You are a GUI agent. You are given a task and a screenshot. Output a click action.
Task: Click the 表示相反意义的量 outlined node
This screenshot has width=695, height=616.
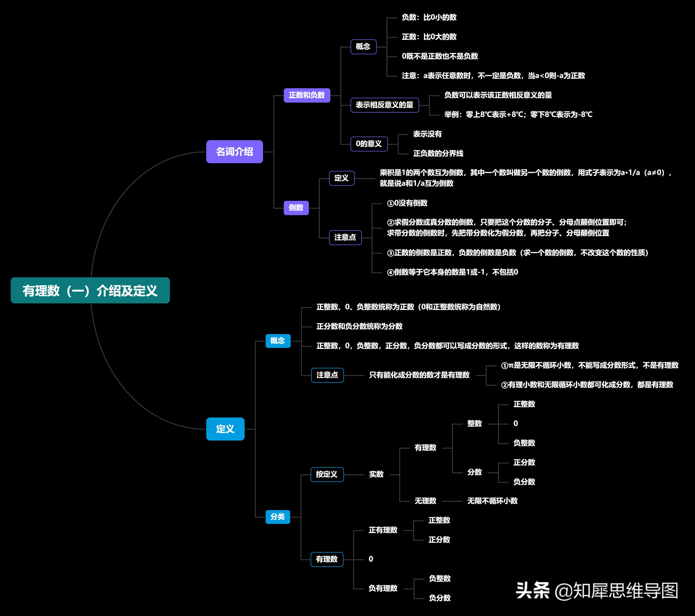(x=384, y=105)
